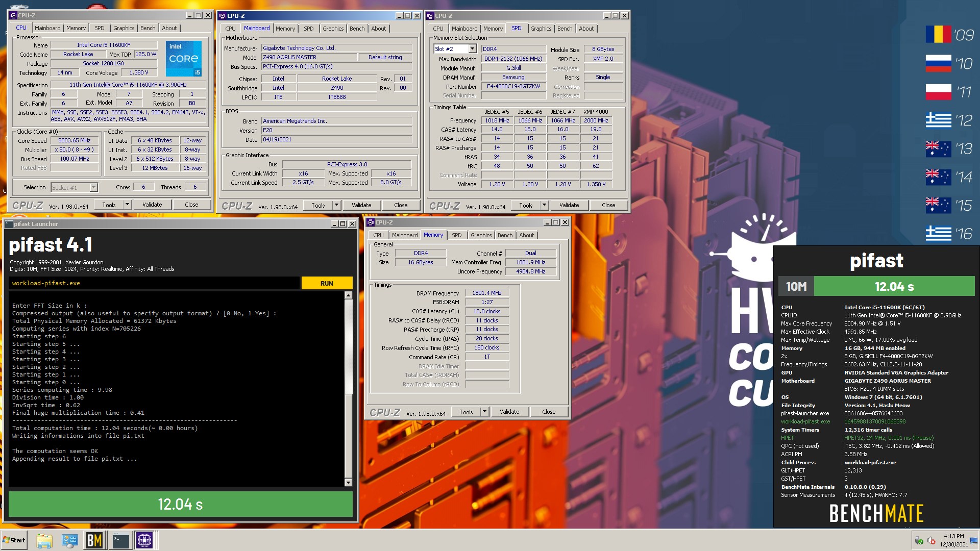
Task: Click the Core Speed value 5003.65 MHz
Action: click(x=75, y=140)
